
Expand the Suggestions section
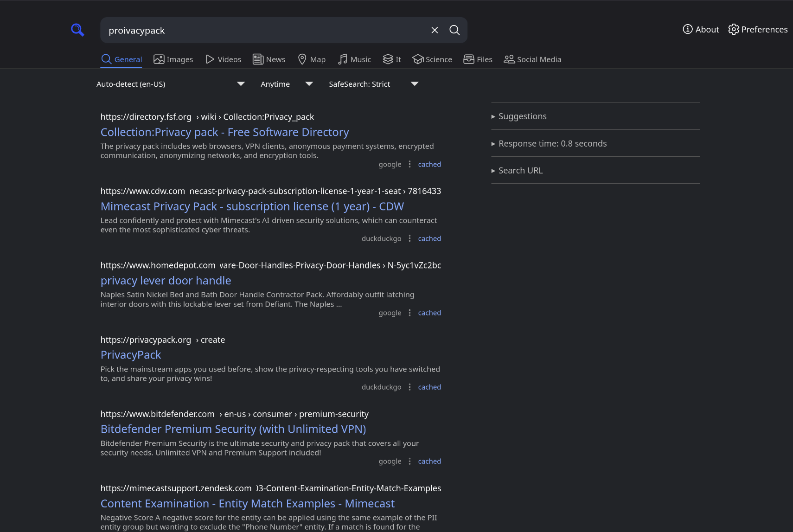click(x=595, y=116)
